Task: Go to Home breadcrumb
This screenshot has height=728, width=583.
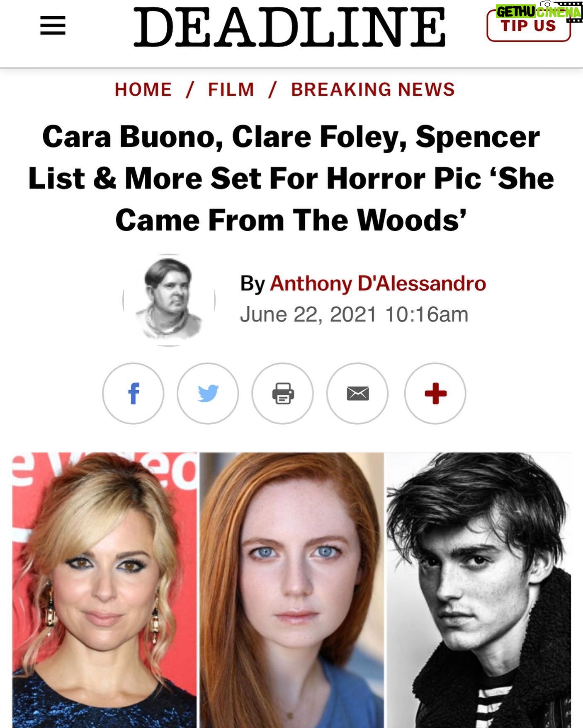Action: coord(143,89)
